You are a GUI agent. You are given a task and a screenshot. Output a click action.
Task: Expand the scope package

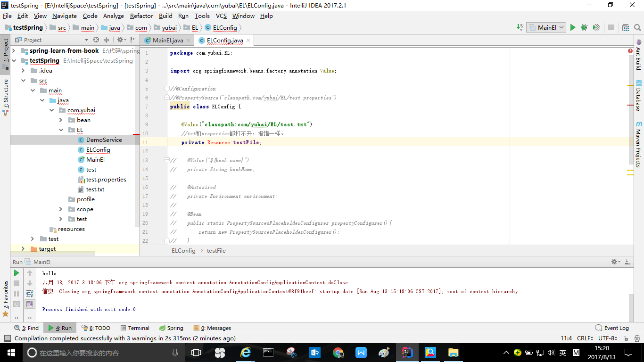[x=61, y=209]
